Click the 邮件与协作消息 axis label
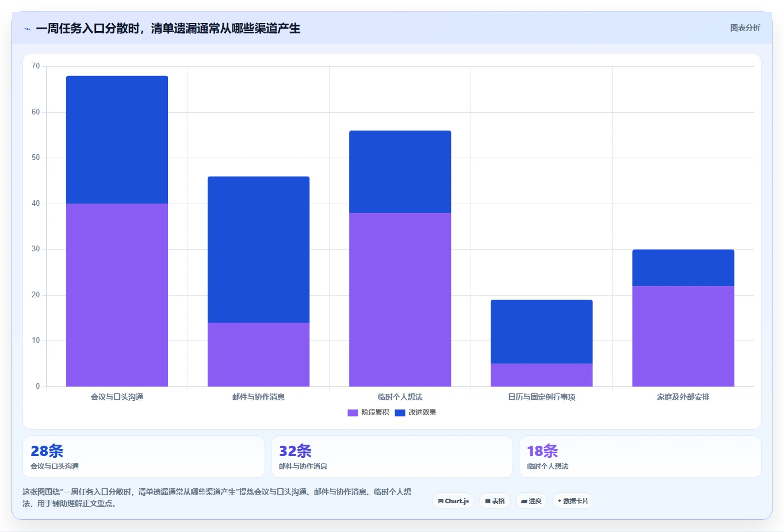The height and width of the screenshot is (532, 784). pyautogui.click(x=258, y=397)
